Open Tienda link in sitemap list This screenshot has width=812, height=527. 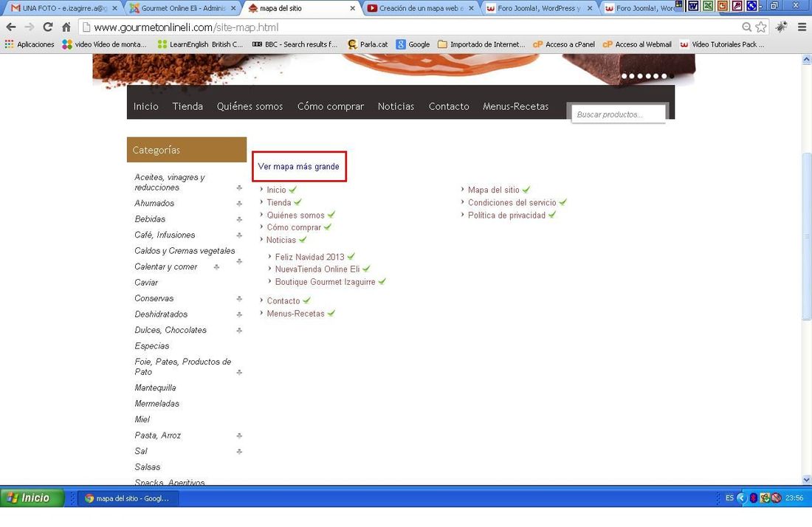(x=278, y=202)
